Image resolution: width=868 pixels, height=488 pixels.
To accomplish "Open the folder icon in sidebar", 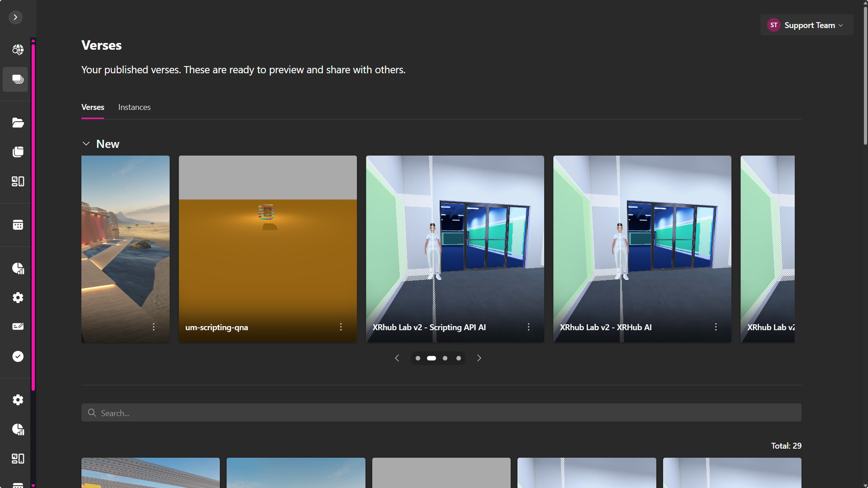I will [18, 123].
